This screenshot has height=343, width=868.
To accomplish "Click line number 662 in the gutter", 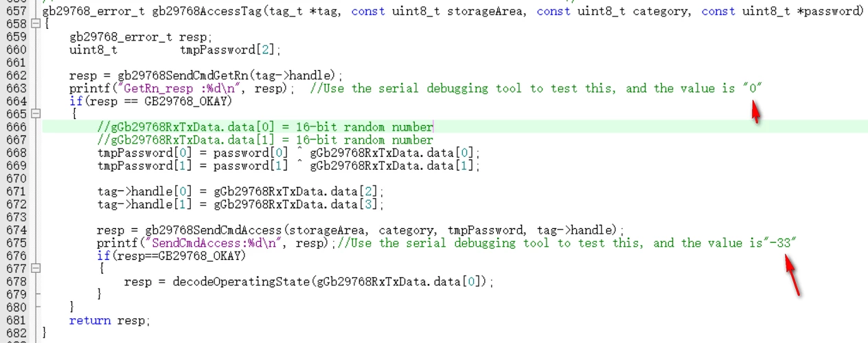I will point(16,76).
